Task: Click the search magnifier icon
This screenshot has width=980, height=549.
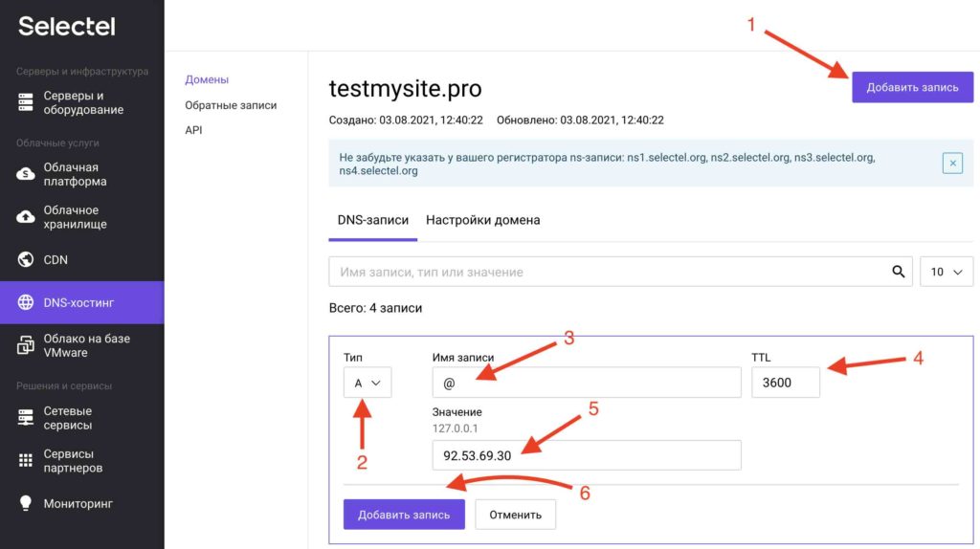Action: tap(898, 272)
